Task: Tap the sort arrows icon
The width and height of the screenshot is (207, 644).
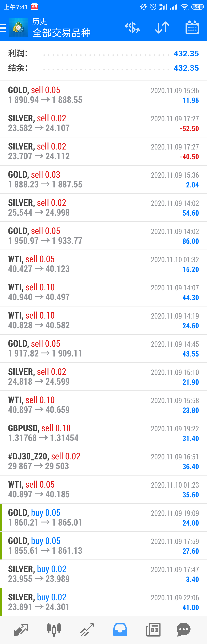Action: click(162, 27)
